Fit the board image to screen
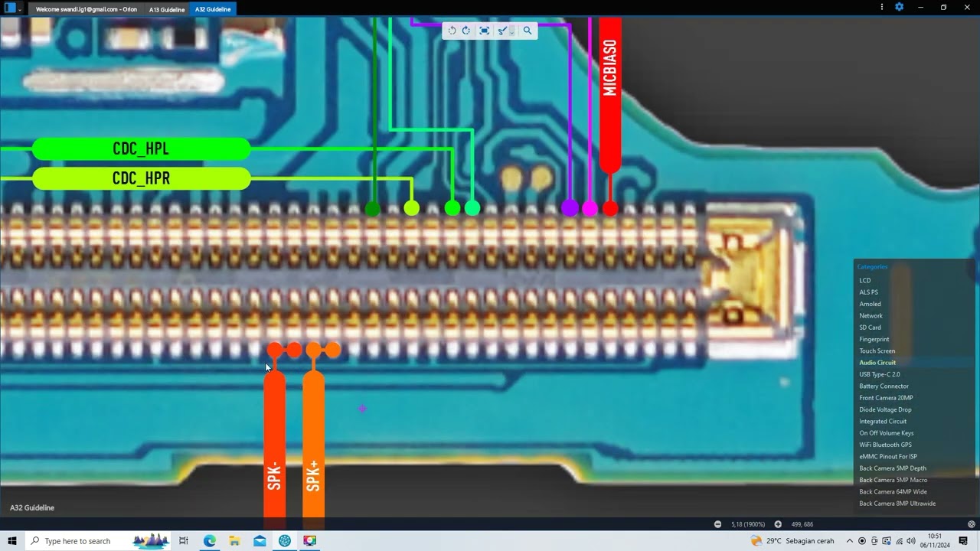 coord(484,31)
